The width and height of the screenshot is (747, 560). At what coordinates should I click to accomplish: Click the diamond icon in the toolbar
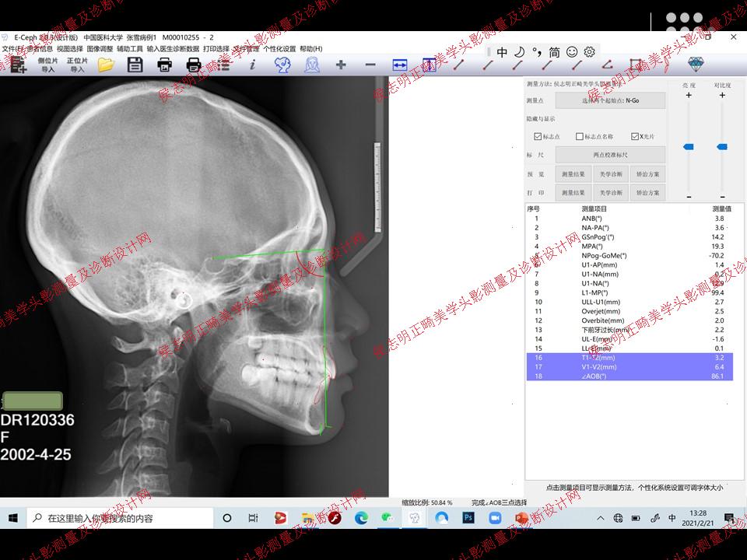click(x=696, y=65)
